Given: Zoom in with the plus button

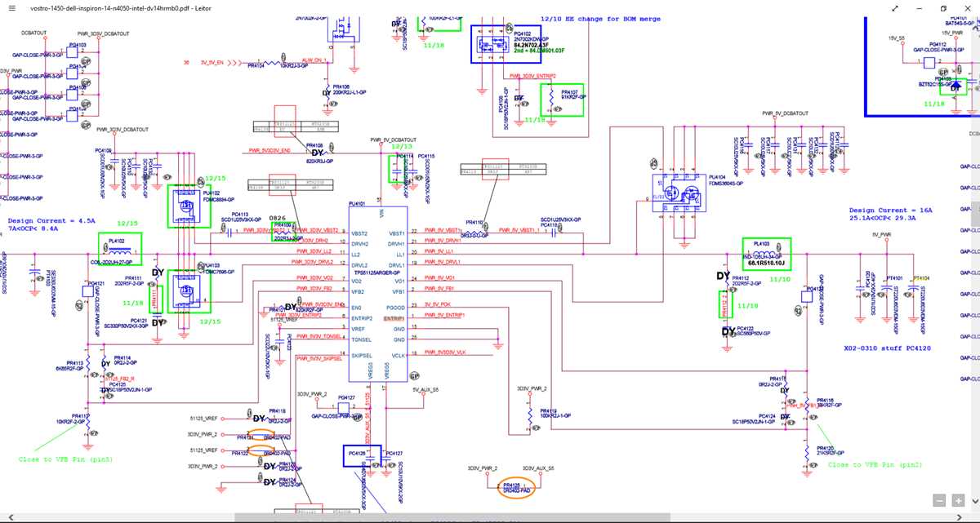Looking at the screenshot, I should (957, 500).
